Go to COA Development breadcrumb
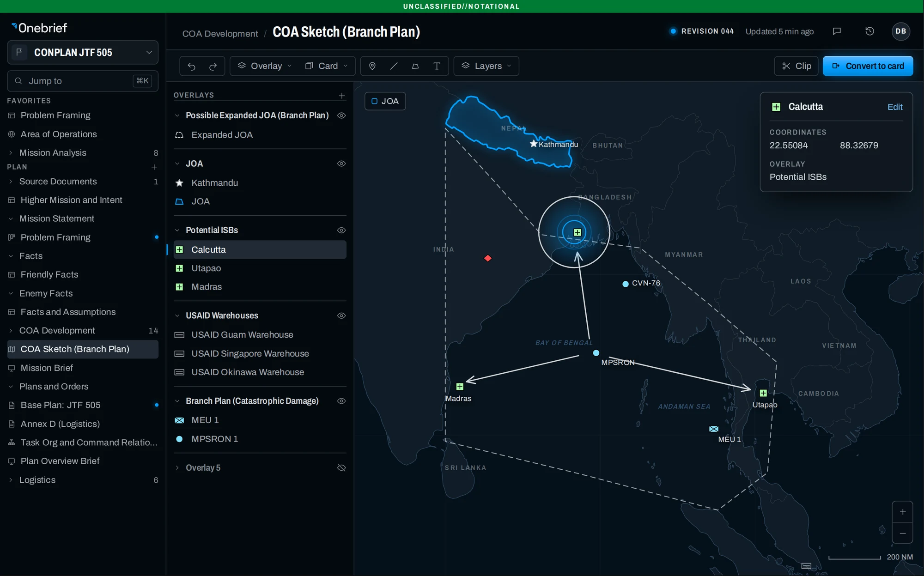The width and height of the screenshot is (924, 576). (220, 34)
